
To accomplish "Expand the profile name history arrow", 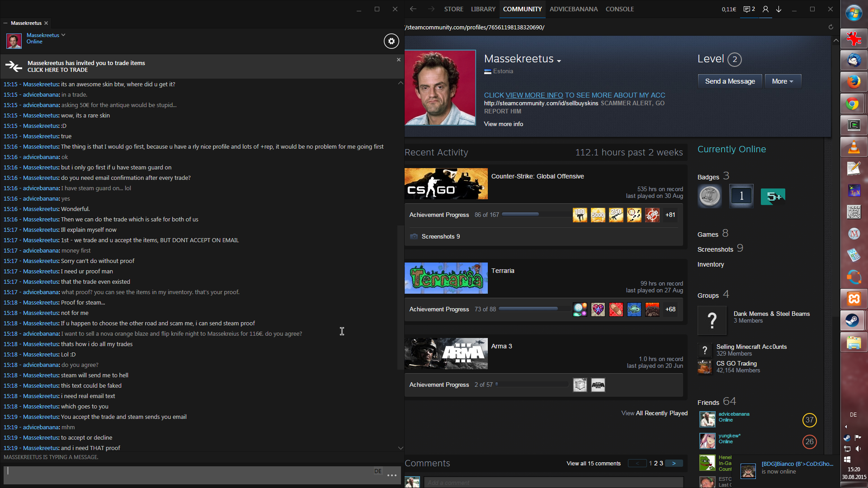I will (x=559, y=61).
